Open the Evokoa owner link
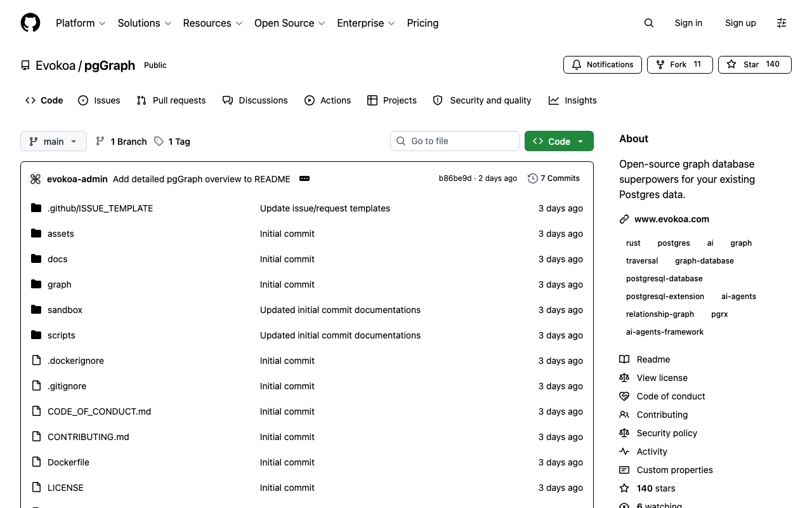812x508 pixels. [55, 65]
